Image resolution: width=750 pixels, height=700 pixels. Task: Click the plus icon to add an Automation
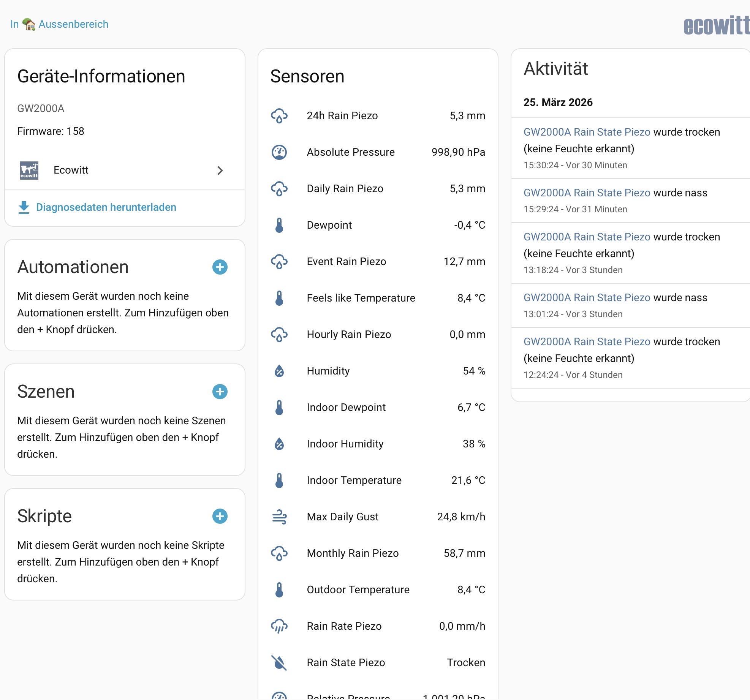220,267
